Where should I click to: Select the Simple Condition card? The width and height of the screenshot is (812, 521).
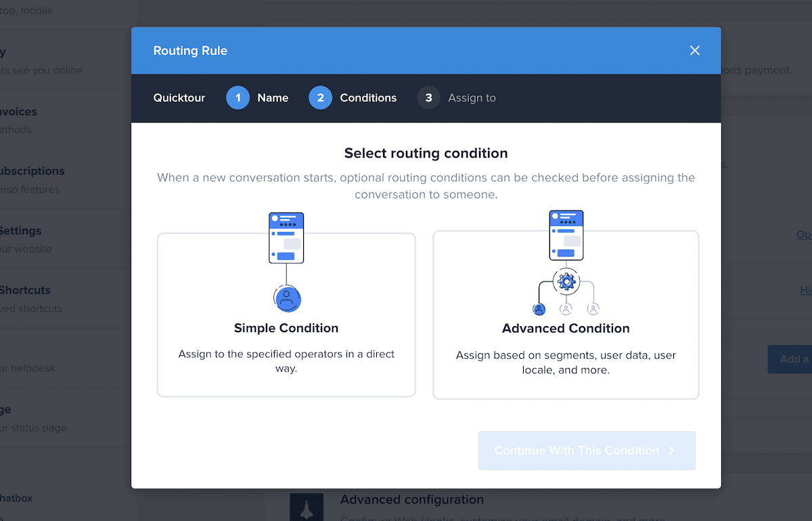coord(286,315)
